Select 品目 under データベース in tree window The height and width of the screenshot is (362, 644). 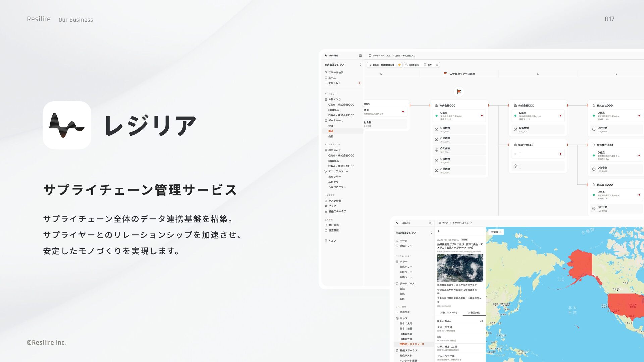click(x=331, y=137)
